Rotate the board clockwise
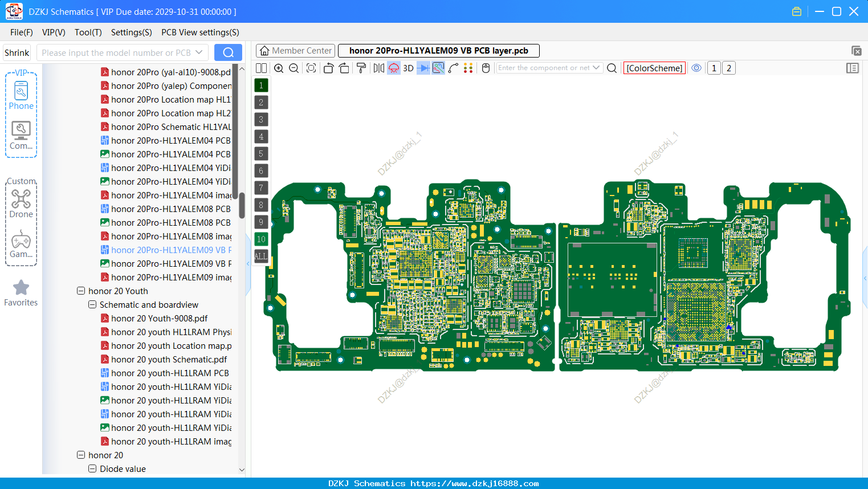Image resolution: width=868 pixels, height=489 pixels. pyautogui.click(x=344, y=68)
